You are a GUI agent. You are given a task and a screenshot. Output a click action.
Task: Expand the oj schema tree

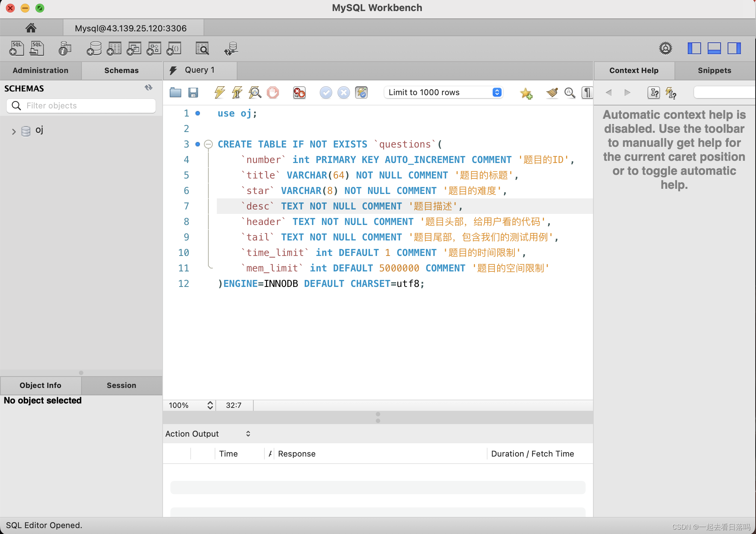14,131
